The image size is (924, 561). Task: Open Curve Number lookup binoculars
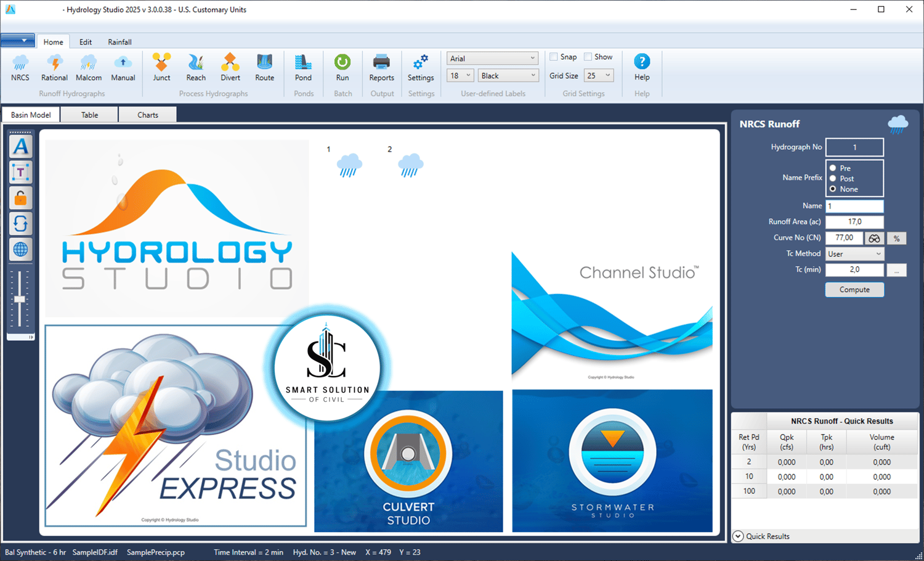874,238
